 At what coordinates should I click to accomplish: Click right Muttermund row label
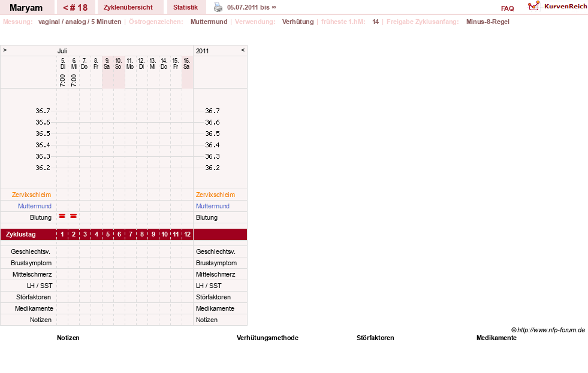coord(213,206)
